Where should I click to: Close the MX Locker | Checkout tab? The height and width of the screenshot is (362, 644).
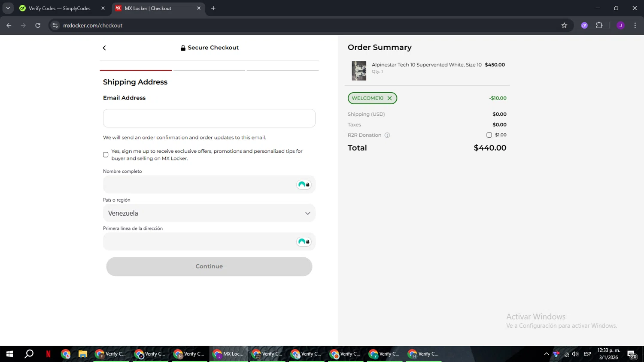point(199,8)
